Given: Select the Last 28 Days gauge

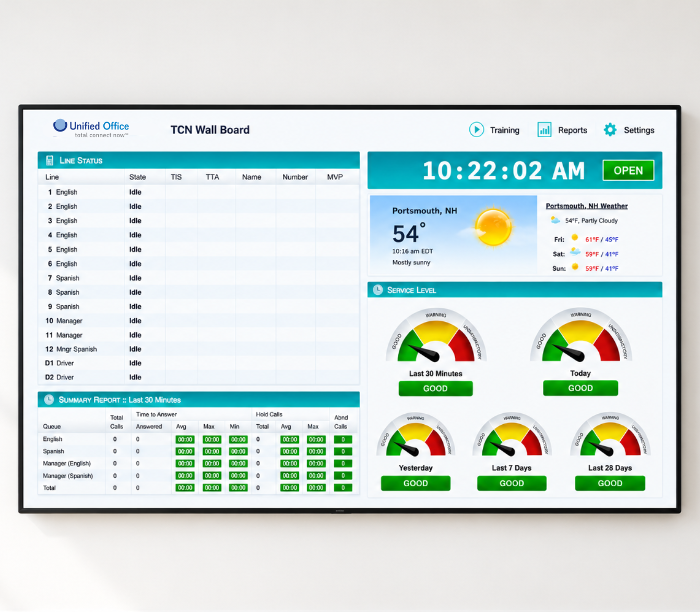Looking at the screenshot, I should [610, 434].
